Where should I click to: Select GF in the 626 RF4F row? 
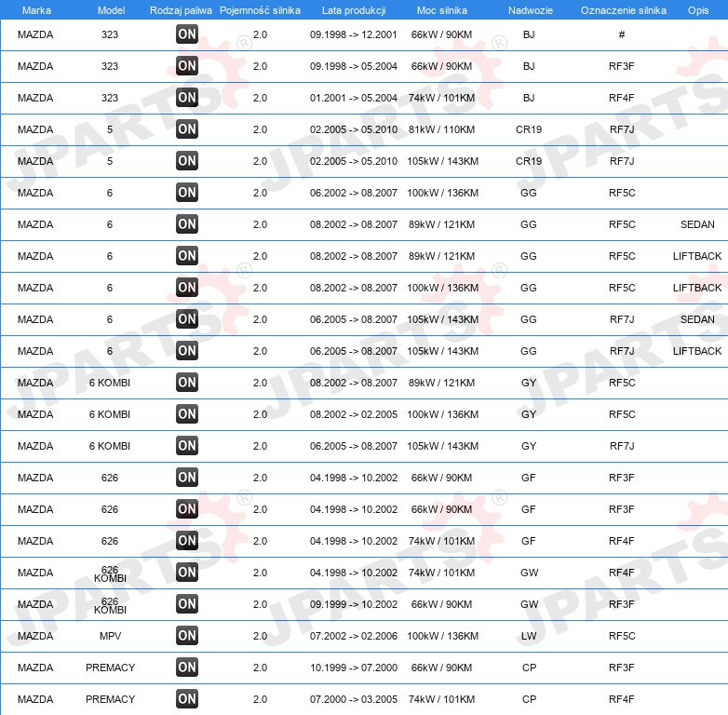(529, 541)
